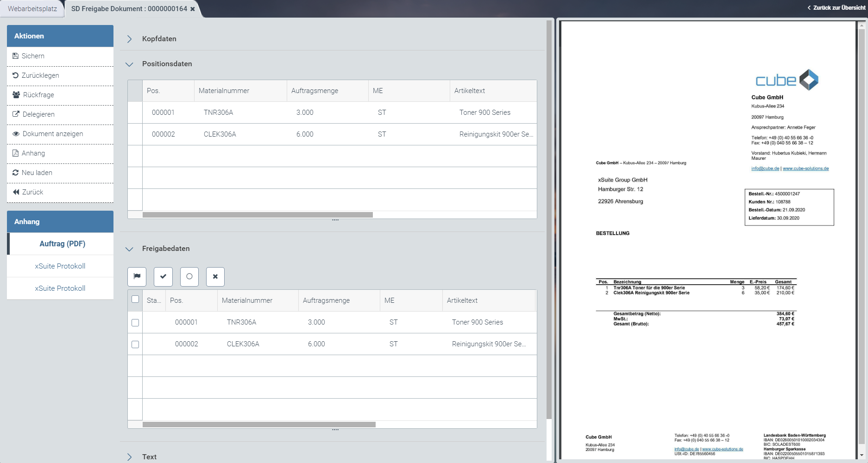Select all rows via header checkbox

pos(135,300)
